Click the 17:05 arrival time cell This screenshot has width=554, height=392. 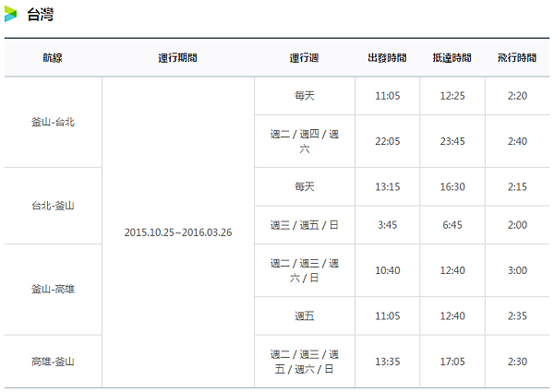pyautogui.click(x=452, y=361)
